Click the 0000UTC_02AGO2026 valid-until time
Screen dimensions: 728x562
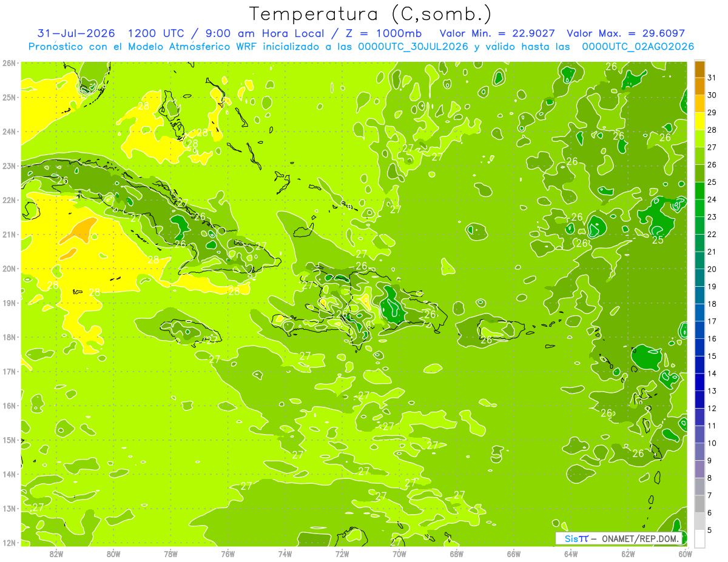[638, 47]
